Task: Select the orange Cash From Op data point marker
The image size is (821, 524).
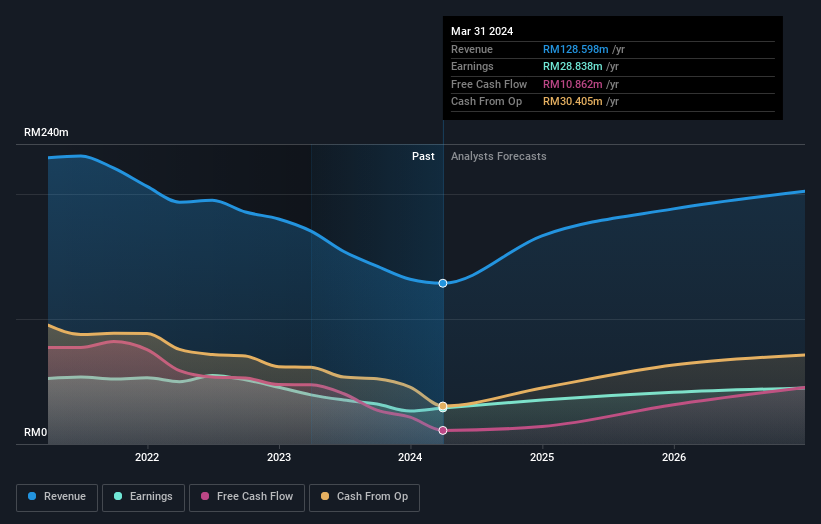Action: (443, 406)
